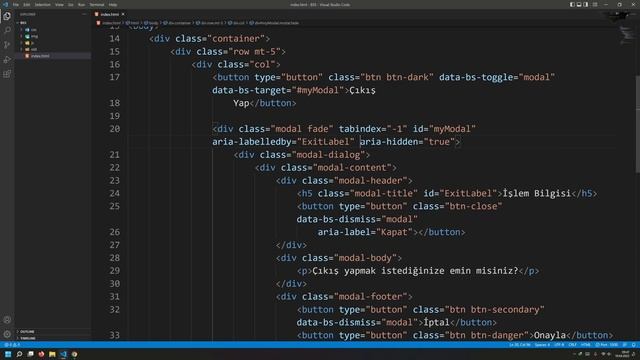Open Explorer panel more actions ellipsis

point(84,14)
